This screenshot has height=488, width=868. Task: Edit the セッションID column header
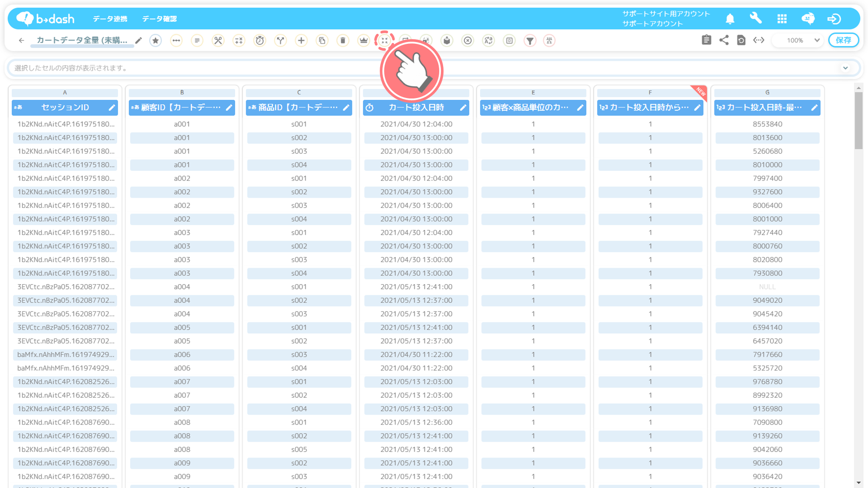pyautogui.click(x=112, y=108)
